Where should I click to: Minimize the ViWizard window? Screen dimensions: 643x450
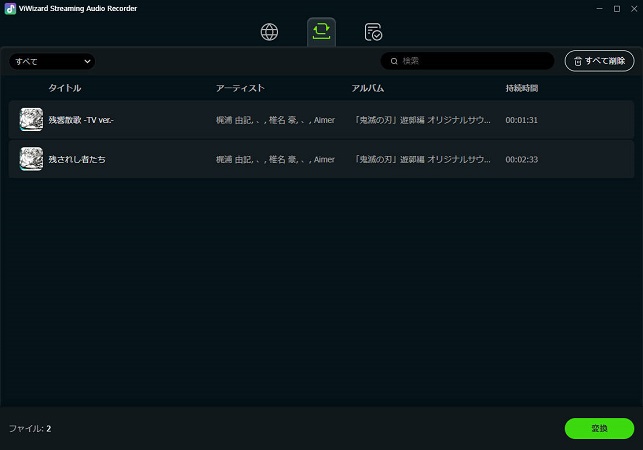[x=600, y=9]
